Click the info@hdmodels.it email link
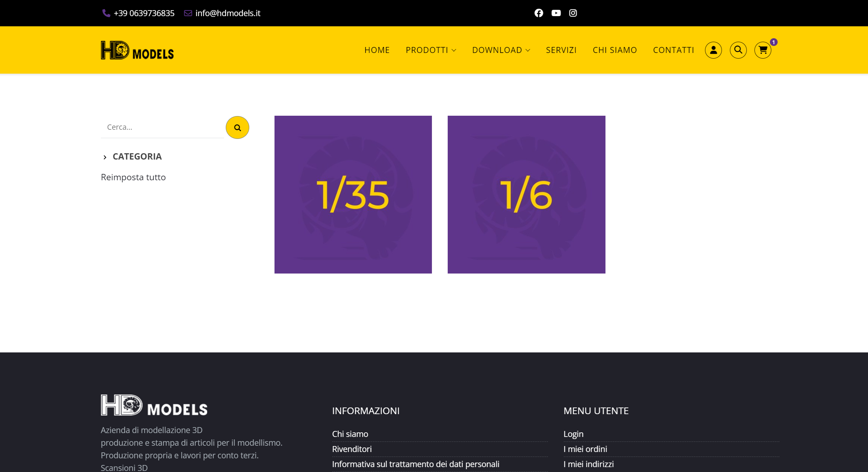The image size is (868, 472). pyautogui.click(x=228, y=13)
